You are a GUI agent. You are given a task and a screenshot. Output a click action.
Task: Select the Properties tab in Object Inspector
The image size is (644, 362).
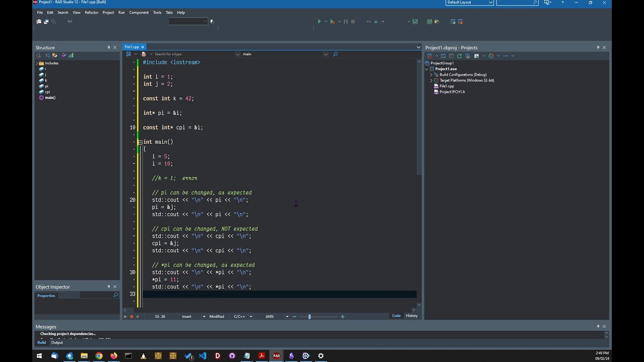click(x=46, y=296)
